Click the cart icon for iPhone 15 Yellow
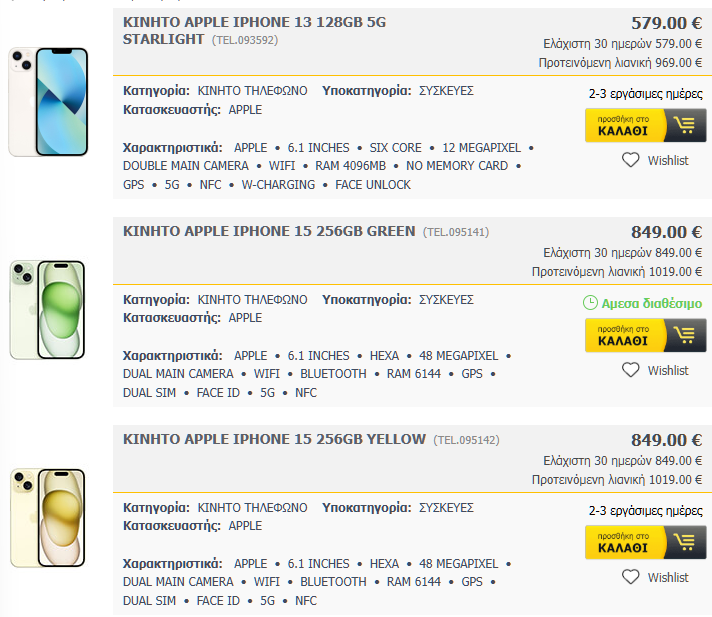 [x=685, y=543]
